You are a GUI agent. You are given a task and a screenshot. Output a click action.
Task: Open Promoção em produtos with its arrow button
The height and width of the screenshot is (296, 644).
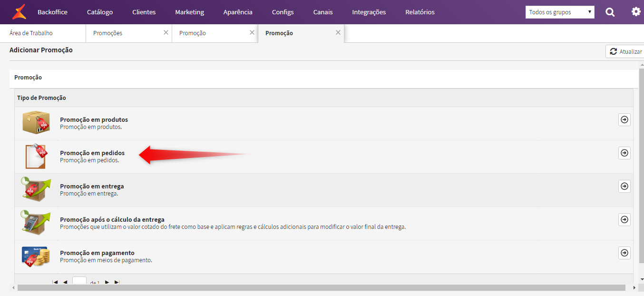point(624,119)
